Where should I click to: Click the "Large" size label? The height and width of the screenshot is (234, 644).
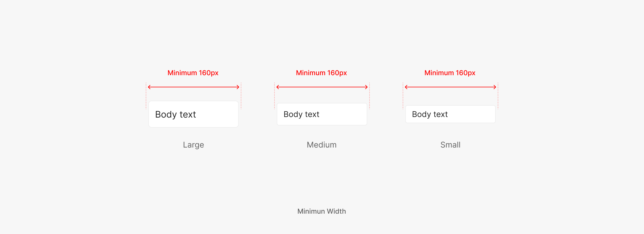pyautogui.click(x=194, y=145)
